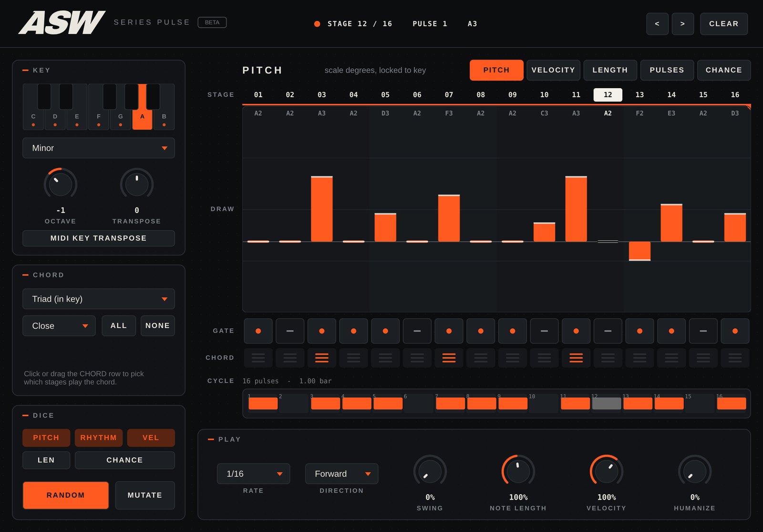Select the C key on the keyboard
This screenshot has width=763, height=532.
[33, 118]
